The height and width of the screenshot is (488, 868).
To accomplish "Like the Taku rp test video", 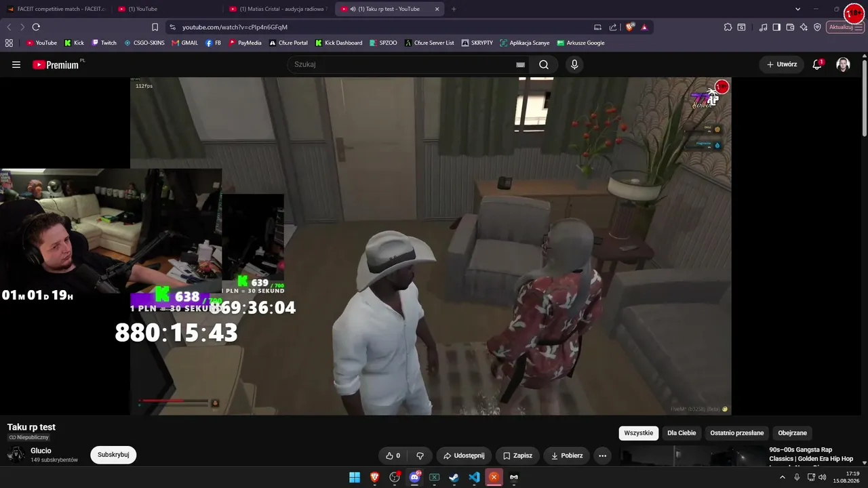I will (393, 455).
